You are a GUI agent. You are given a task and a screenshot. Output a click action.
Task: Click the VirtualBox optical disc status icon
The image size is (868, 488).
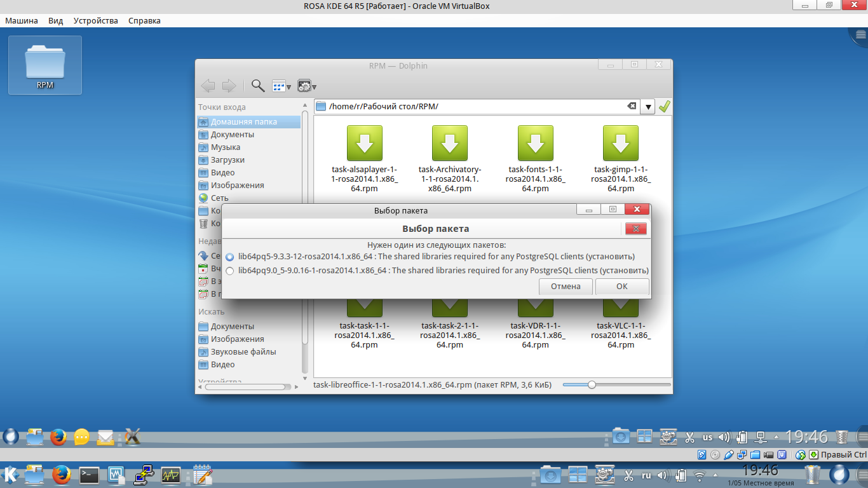[x=715, y=454]
